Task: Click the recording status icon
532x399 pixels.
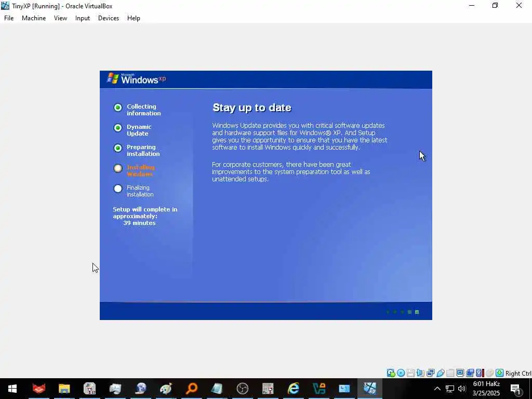Action: click(x=470, y=373)
